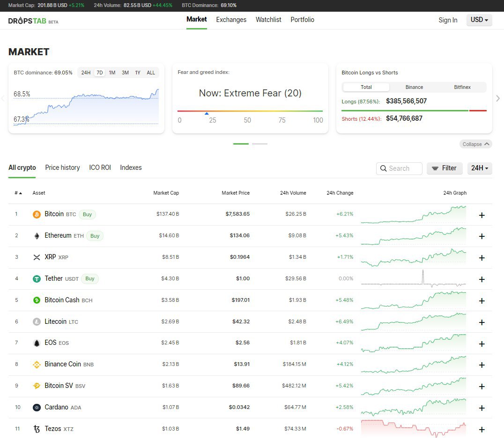Screen dimensions: 504x438
Task: Click the Bitcoin orange coin icon
Action: pos(37,214)
